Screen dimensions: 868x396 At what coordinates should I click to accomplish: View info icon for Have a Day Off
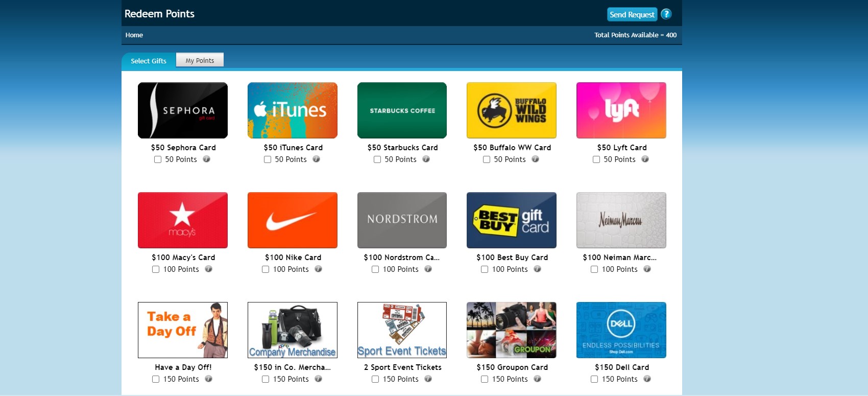[209, 379]
